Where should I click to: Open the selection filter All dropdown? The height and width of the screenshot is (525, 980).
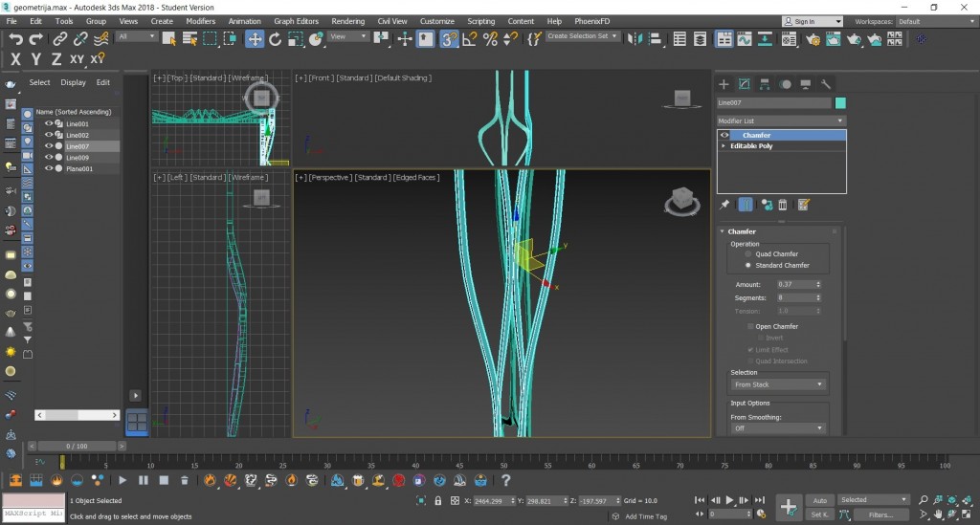[136, 36]
